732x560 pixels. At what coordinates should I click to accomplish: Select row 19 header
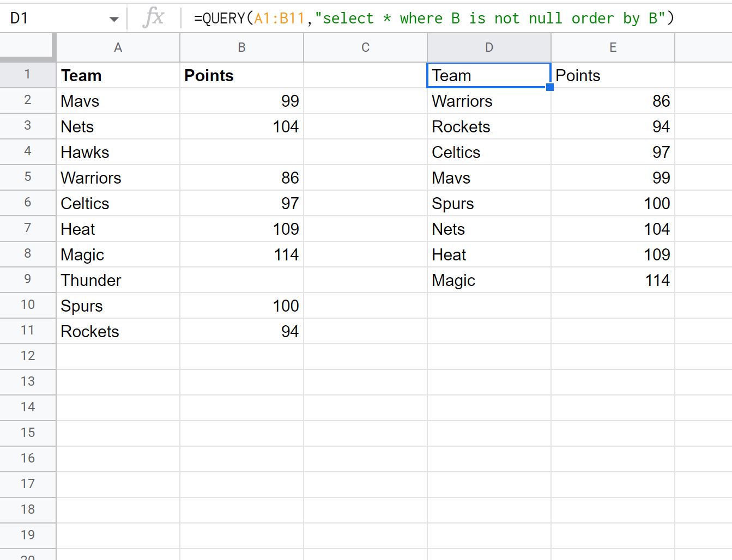[x=28, y=535]
